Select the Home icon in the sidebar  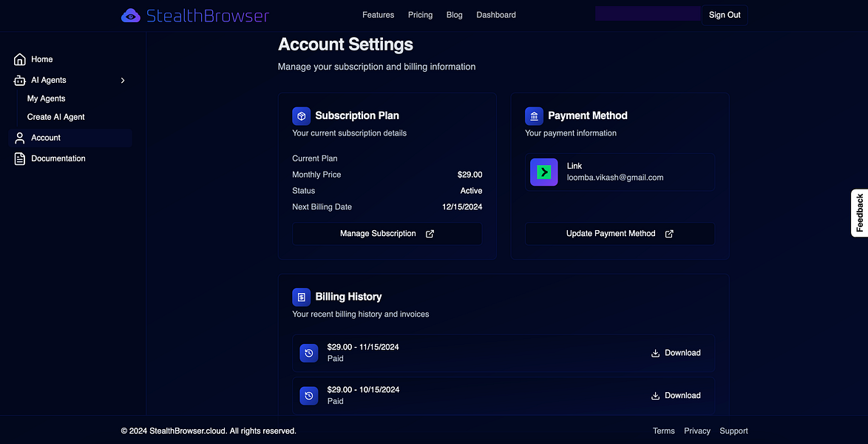pyautogui.click(x=20, y=59)
